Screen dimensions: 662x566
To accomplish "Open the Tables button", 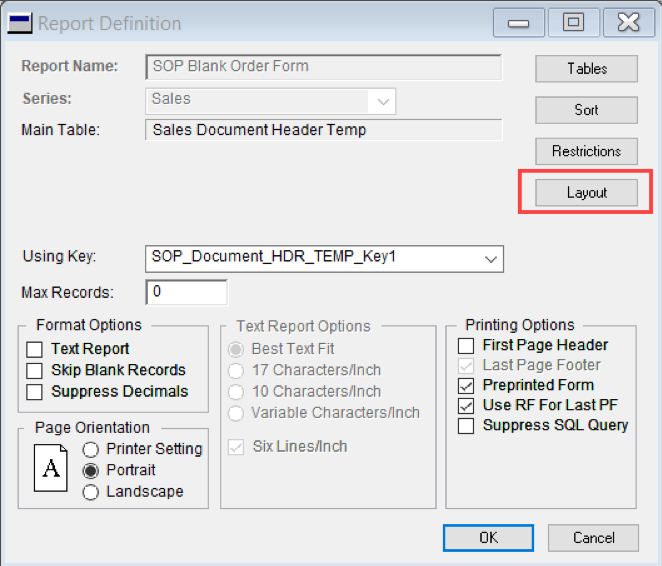I will pos(586,68).
